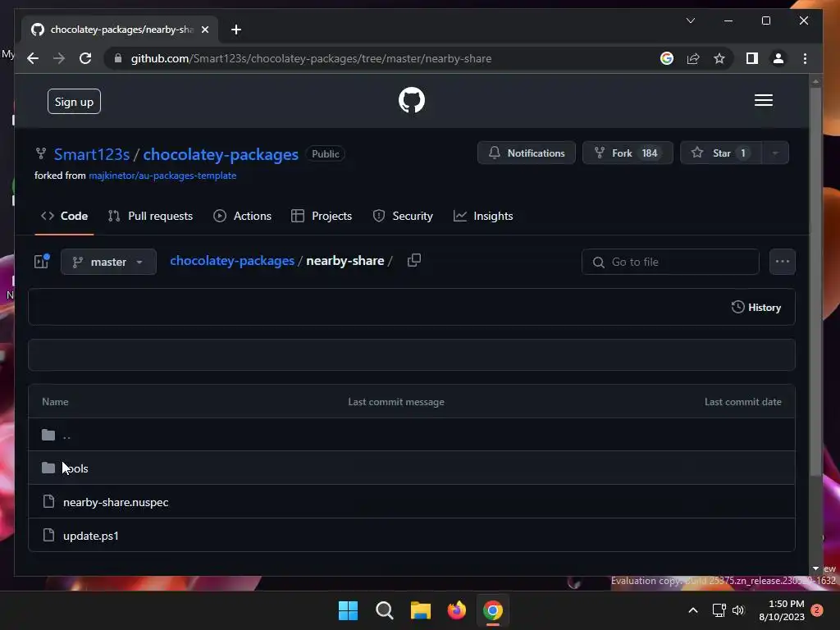Open the three-dot more options menu
The image size is (840, 630).
coord(782,262)
